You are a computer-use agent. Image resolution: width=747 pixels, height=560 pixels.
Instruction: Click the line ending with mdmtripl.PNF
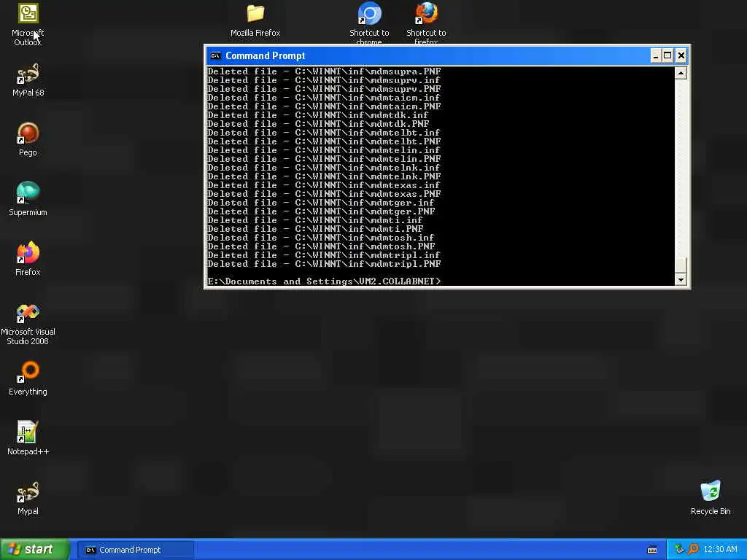tap(325, 264)
